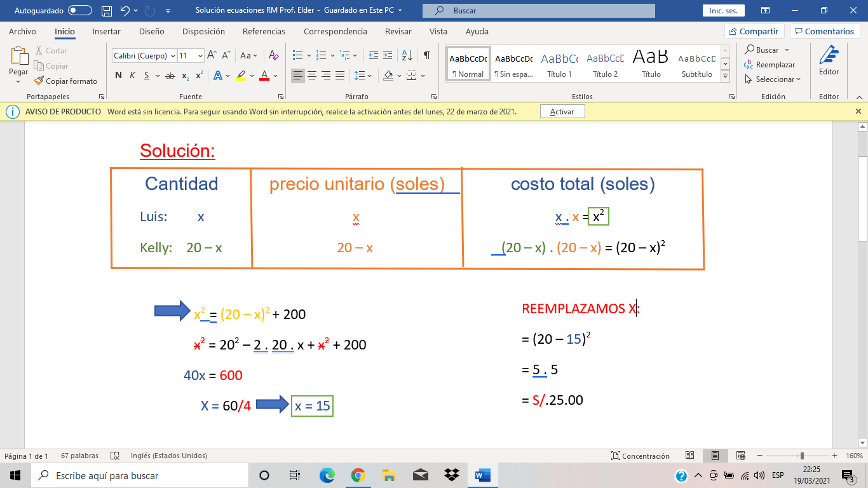The width and height of the screenshot is (868, 488).
Task: Toggle show paragraph marks (¶)
Action: 427,55
